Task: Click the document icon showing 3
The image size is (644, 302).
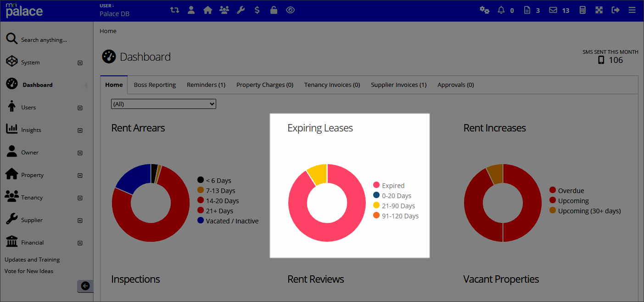Action: [x=527, y=10]
